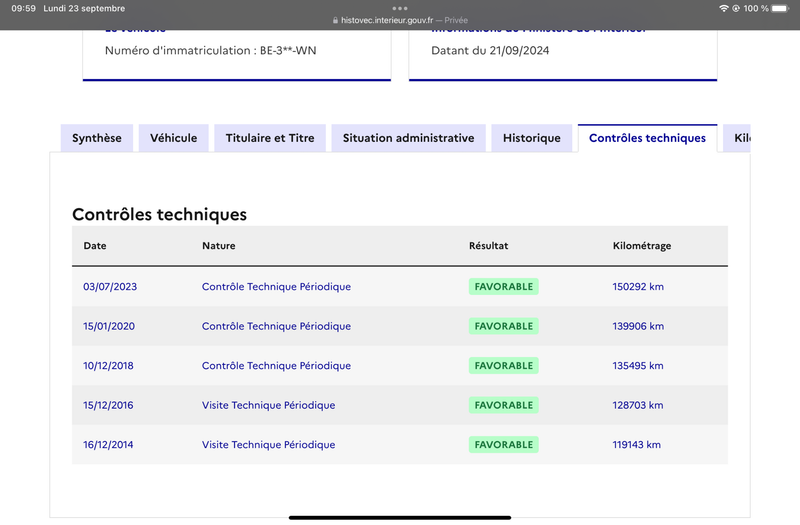
Task: Click Contrôle Technique Périodique in the 15/01/2020 row
Action: point(277,327)
